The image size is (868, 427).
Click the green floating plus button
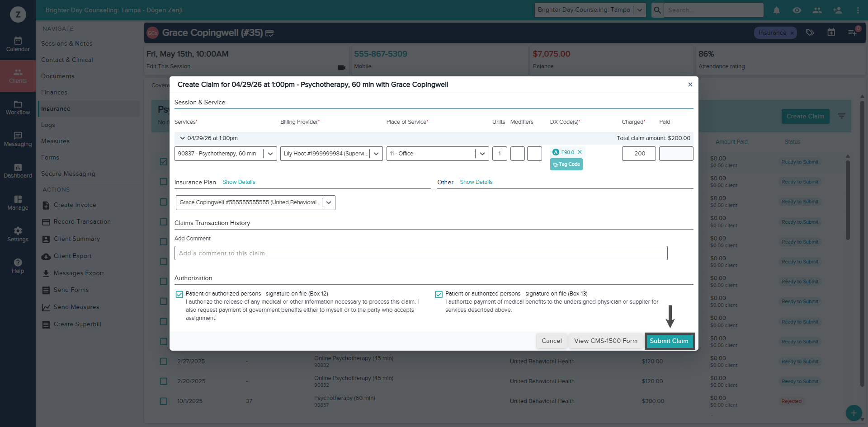854,413
